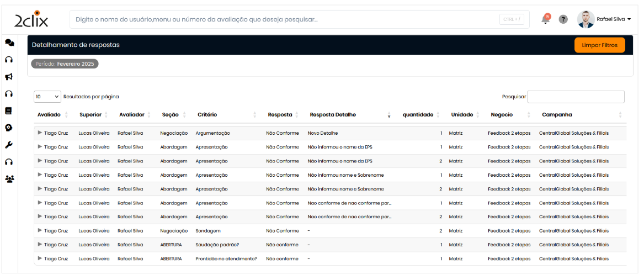Open the book icon in sidebar
Viewport: 644px width, 280px height.
[x=9, y=110]
